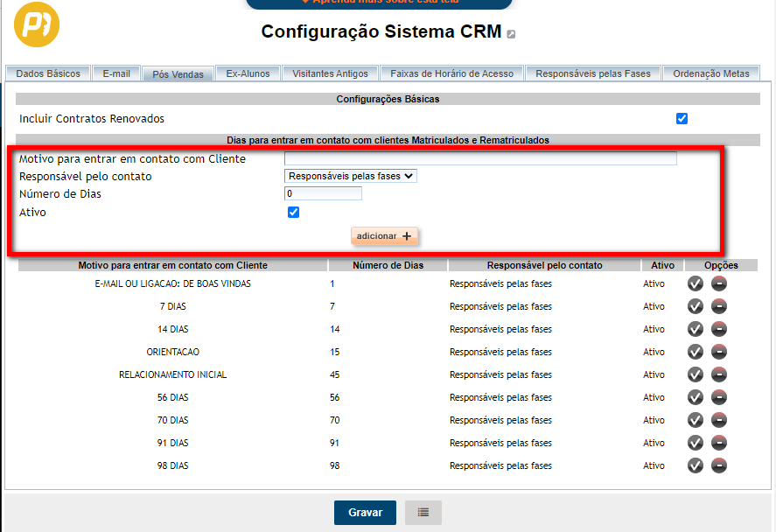The height and width of the screenshot is (532, 776).
Task: Delete the 98 DIAS row using minus icon
Action: [719, 465]
